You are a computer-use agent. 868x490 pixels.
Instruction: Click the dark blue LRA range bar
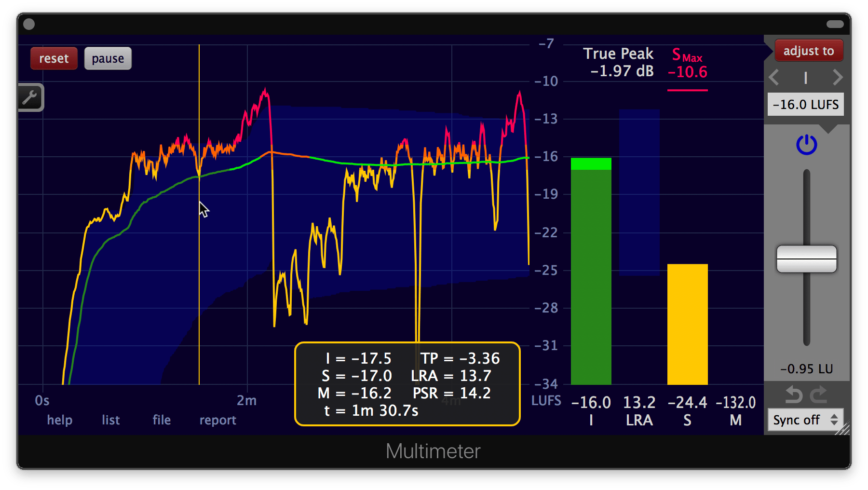(x=639, y=192)
